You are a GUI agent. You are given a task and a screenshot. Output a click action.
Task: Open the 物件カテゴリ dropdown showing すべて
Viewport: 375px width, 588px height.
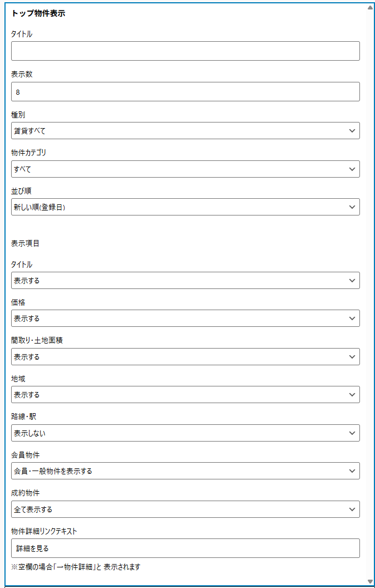tap(185, 169)
